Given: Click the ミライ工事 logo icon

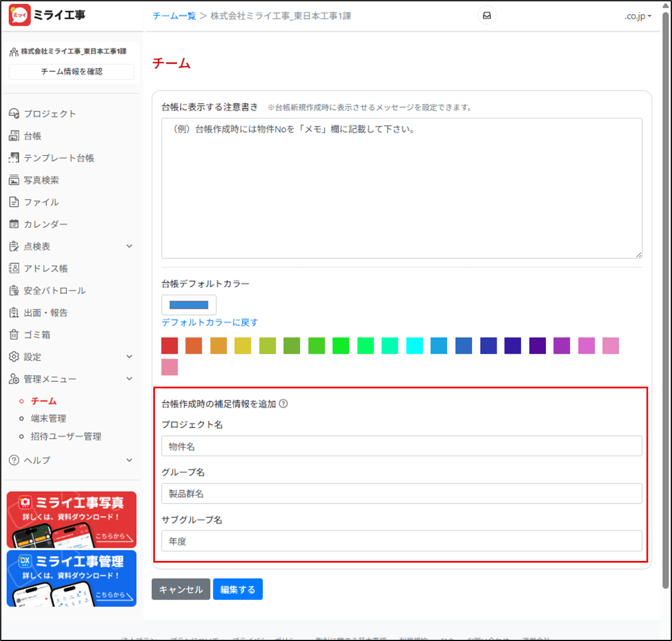Looking at the screenshot, I should 19,15.
